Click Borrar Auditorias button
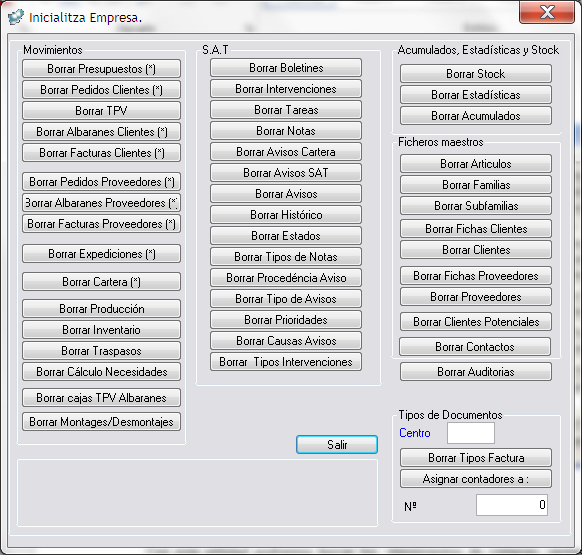 [x=476, y=372]
